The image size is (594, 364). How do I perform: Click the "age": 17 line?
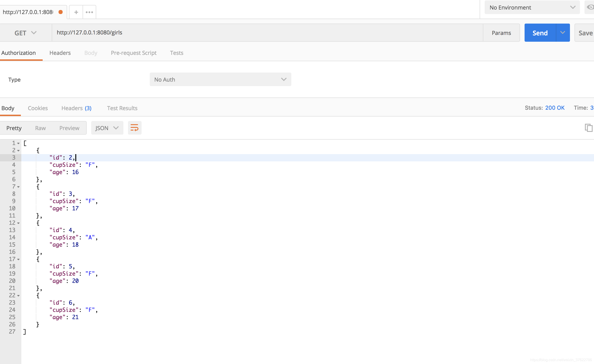point(64,209)
